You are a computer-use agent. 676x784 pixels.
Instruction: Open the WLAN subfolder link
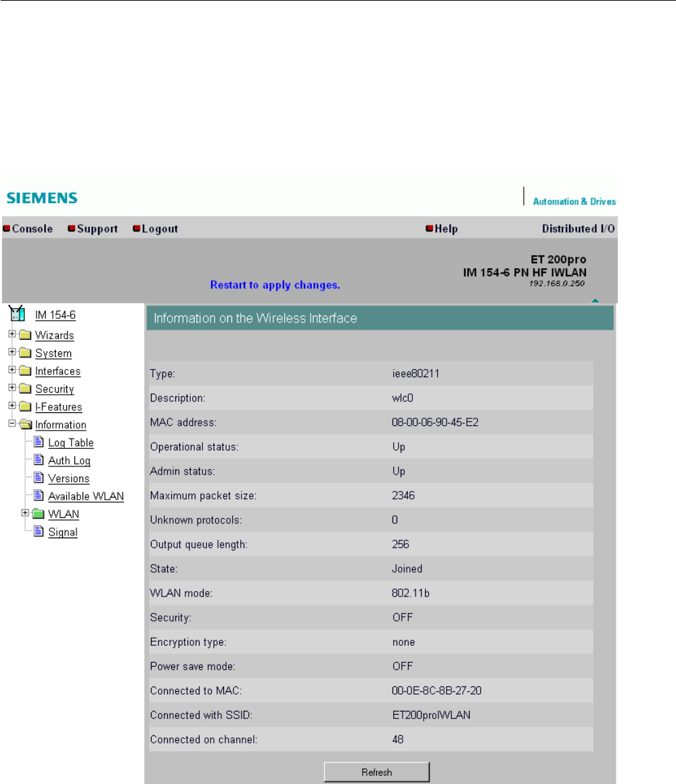coord(64,515)
